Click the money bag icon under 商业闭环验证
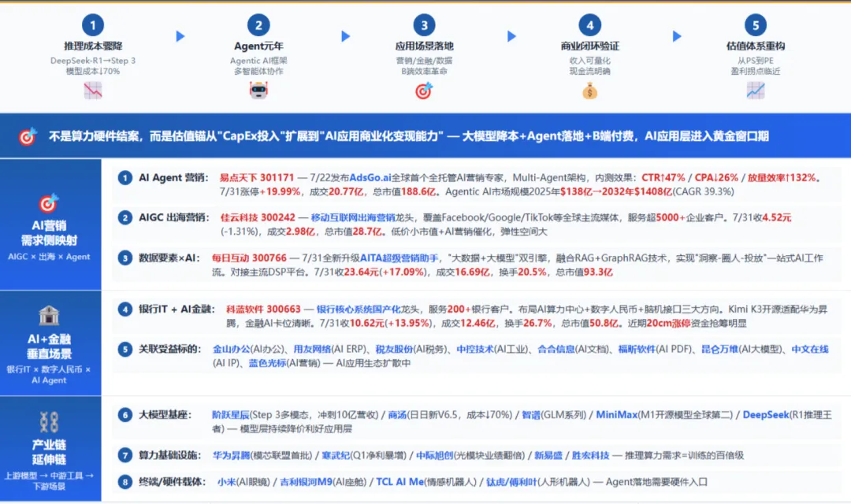851x504 pixels. point(589,91)
